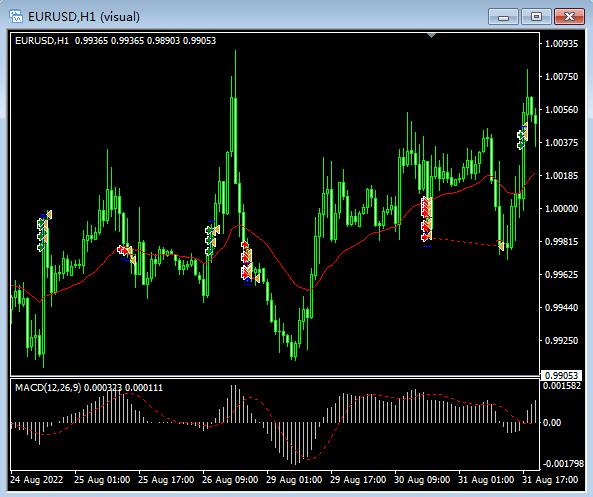Select the close-order arrow ending the dashed line
This screenshot has height=497, width=593.
point(501,246)
